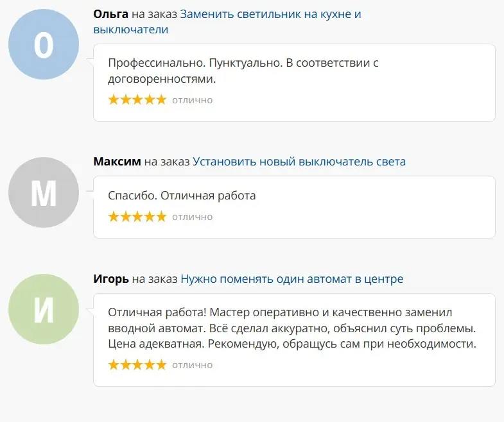
Task: Click 'отлично' label in Максим's review
Action: pos(192,217)
